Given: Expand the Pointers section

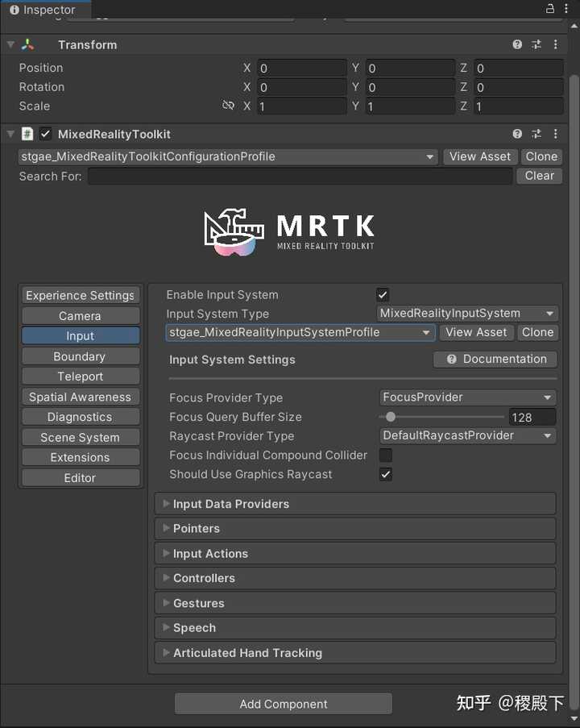Looking at the screenshot, I should click(x=355, y=528).
